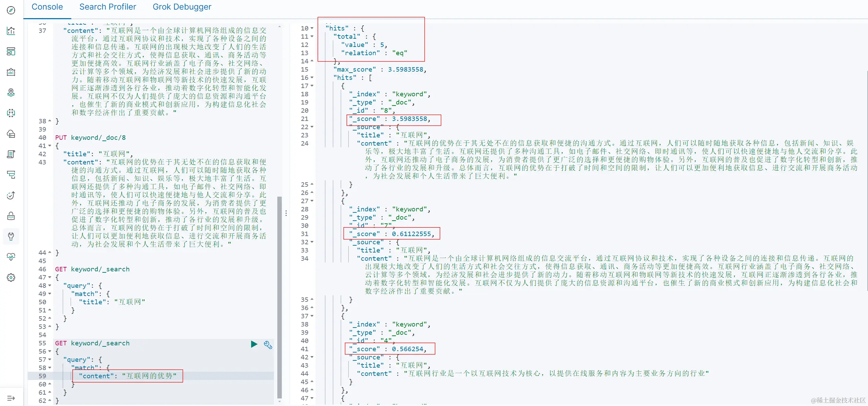Stay on the Console tab
The width and height of the screenshot is (868, 406).
click(47, 7)
